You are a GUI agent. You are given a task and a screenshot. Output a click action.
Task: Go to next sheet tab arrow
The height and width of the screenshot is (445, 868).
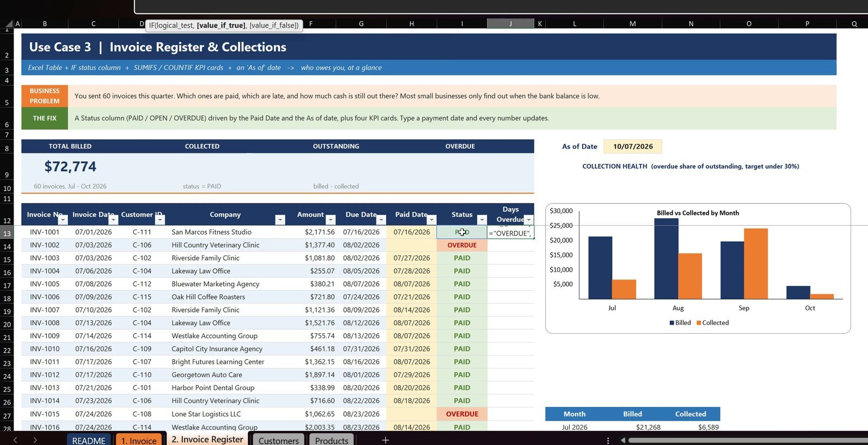[35, 440]
